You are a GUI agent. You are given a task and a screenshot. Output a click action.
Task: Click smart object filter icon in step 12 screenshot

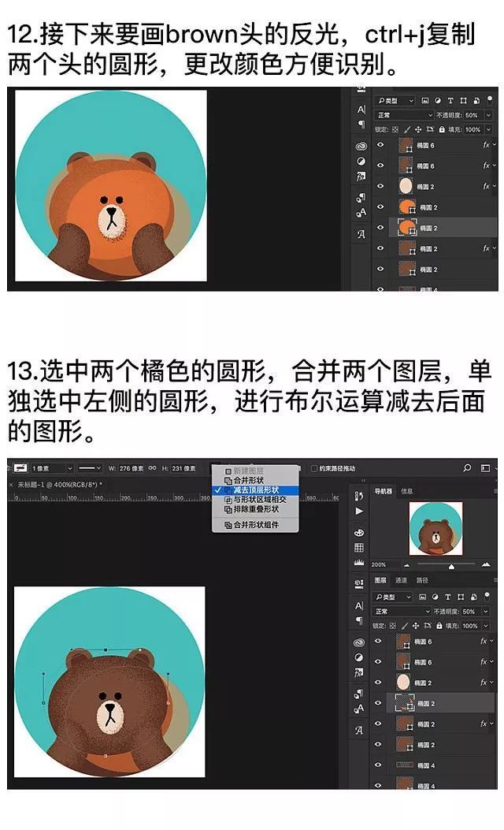[x=476, y=101]
